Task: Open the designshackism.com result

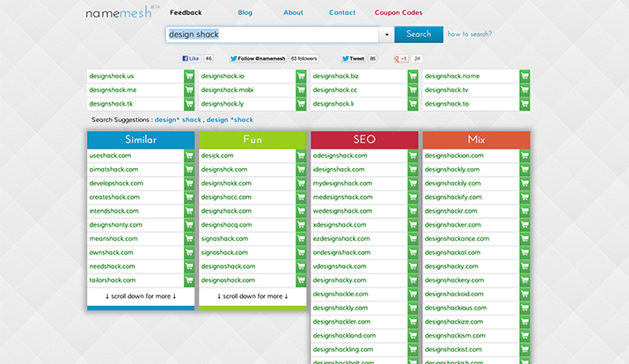Action: point(455,336)
